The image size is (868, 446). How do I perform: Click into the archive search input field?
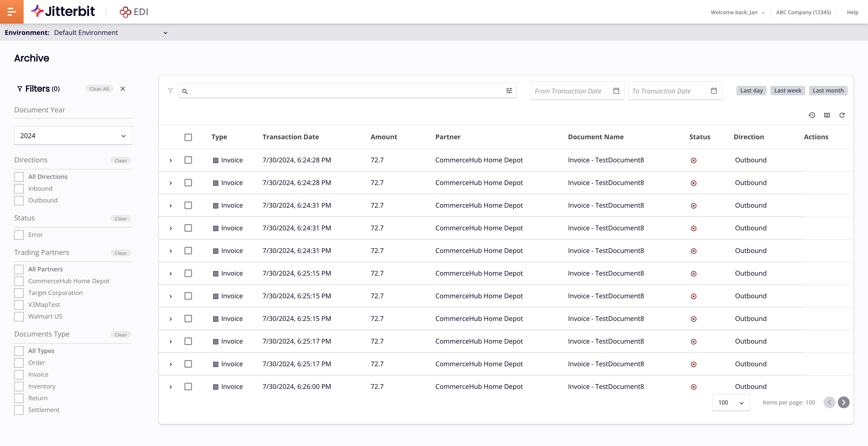(347, 91)
